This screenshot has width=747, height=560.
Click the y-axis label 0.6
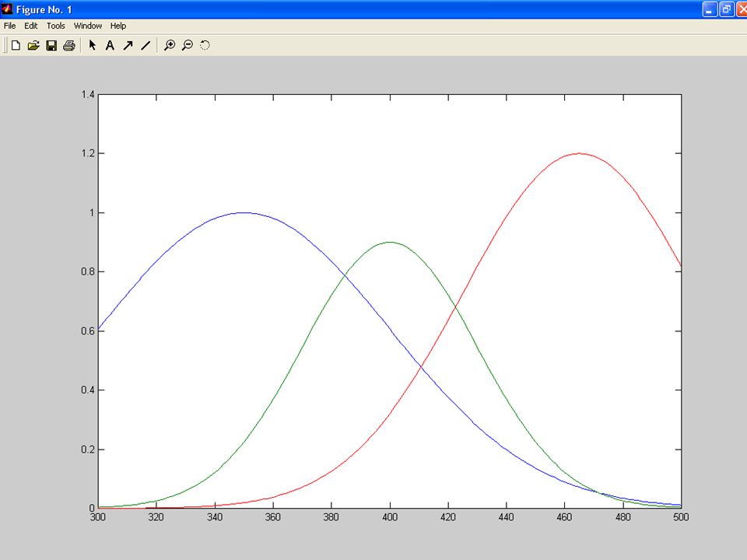pyautogui.click(x=88, y=331)
